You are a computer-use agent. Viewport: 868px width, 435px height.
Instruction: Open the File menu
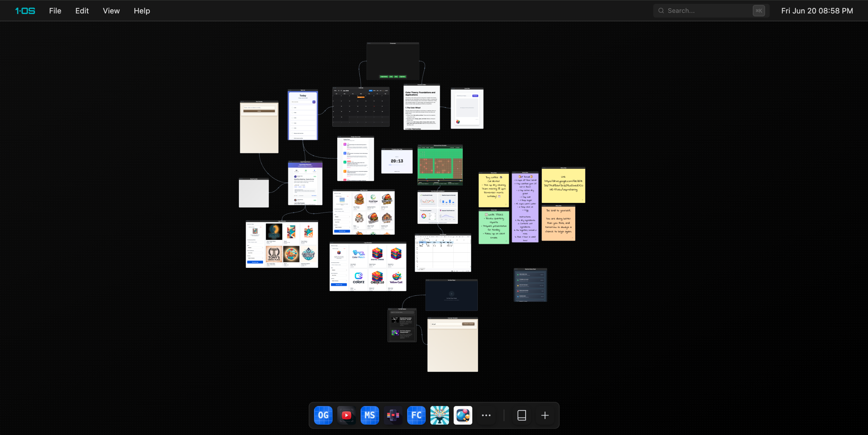point(55,11)
